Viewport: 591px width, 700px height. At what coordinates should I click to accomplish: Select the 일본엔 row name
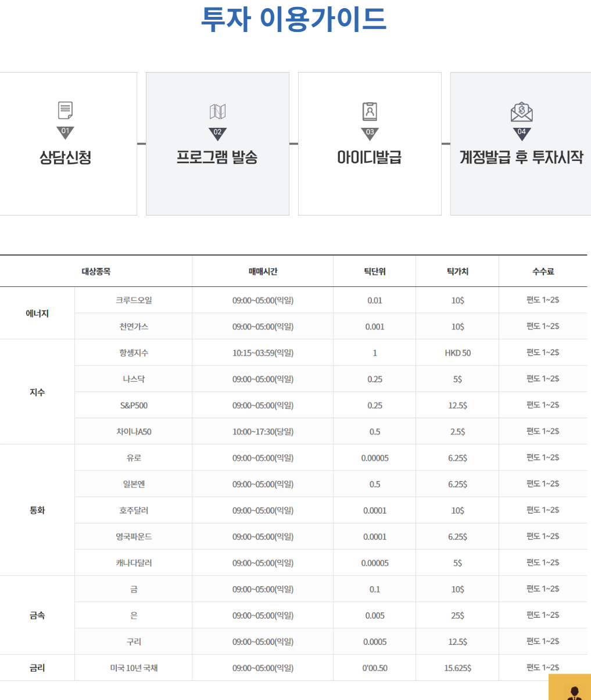click(x=134, y=484)
